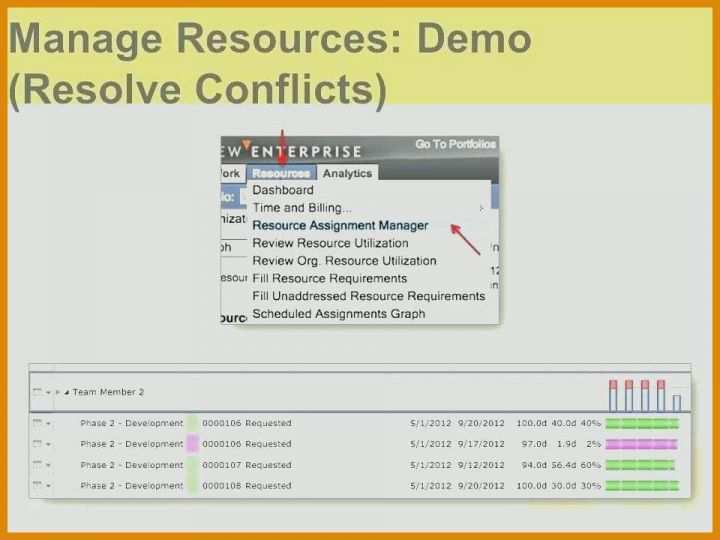This screenshot has height=540, width=720.
Task: Click the '1.9d' effort value
Action: [x=566, y=444]
